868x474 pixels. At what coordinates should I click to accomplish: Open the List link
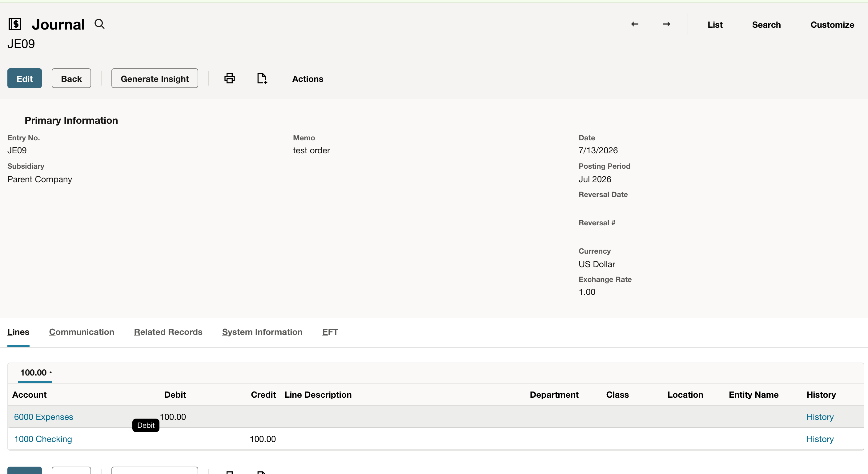[715, 25]
